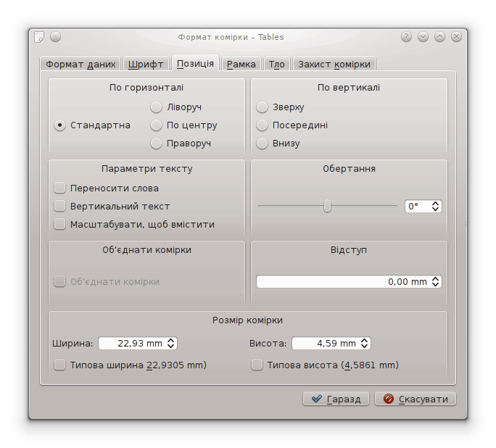The height and width of the screenshot is (448, 496).
Task: Select the Ліворуч horizontal alignment option
Action: tap(156, 107)
